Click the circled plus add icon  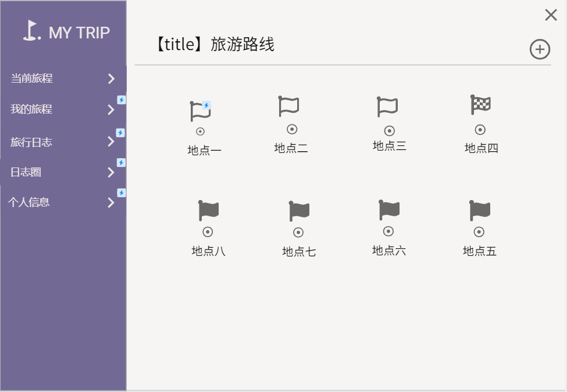[x=540, y=49]
